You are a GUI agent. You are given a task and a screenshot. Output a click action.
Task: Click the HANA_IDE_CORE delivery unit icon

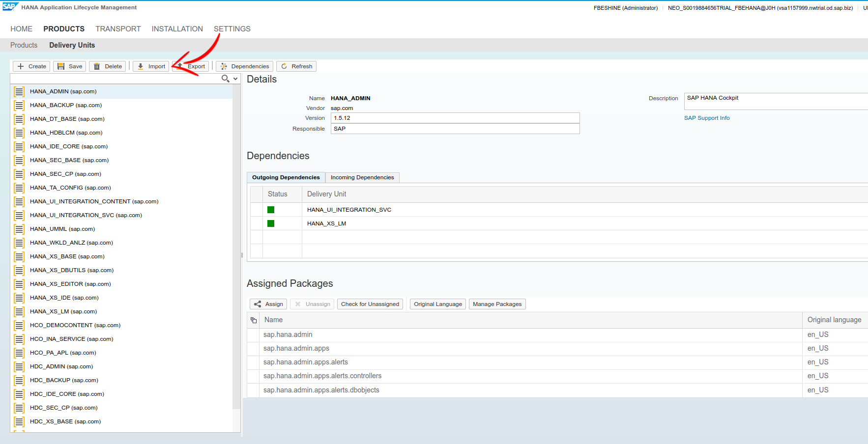tap(19, 146)
